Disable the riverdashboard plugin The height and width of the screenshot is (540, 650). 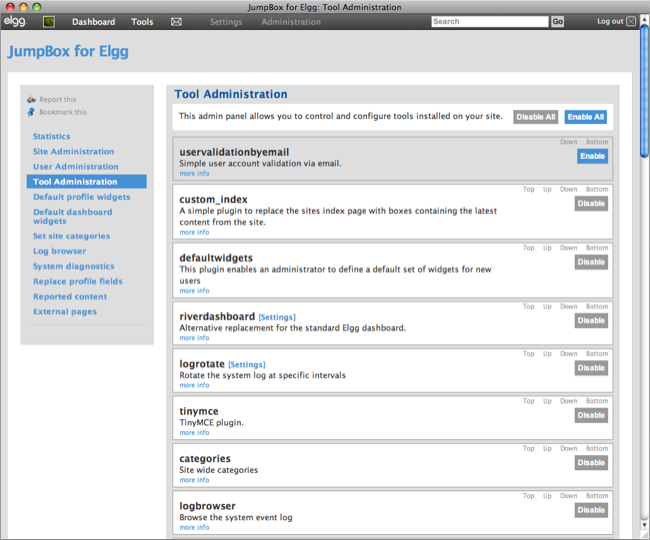tap(591, 320)
